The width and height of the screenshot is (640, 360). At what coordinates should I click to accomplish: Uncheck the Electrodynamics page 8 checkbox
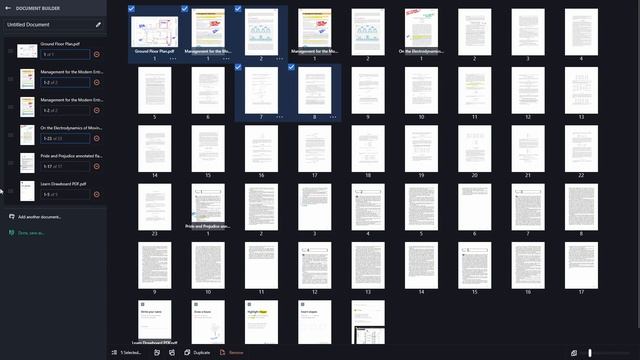click(x=291, y=67)
